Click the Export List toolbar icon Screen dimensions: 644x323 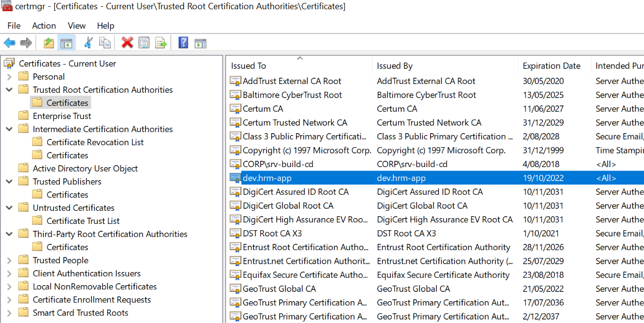pos(161,43)
